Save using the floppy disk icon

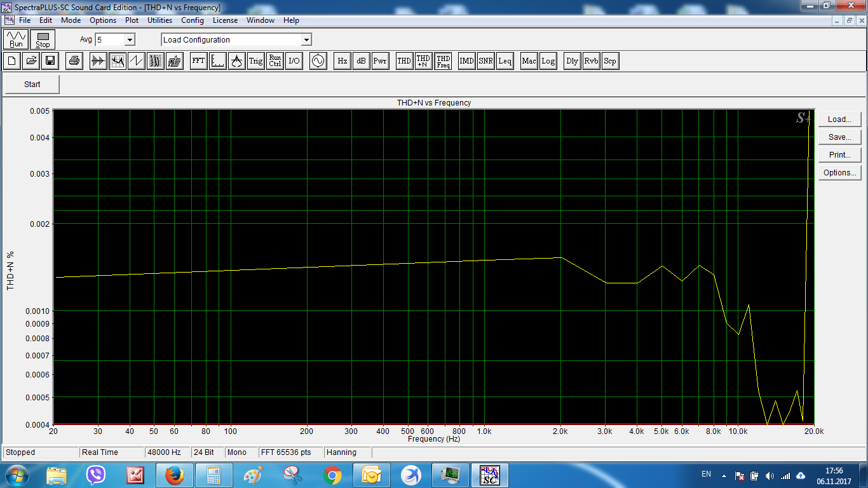50,61
